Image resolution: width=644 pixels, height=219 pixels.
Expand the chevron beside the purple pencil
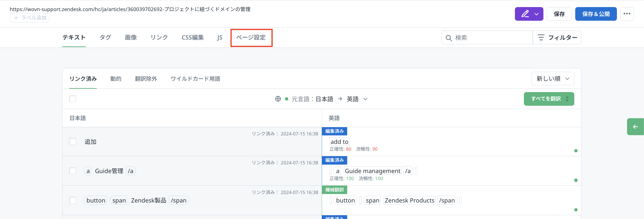(536, 14)
